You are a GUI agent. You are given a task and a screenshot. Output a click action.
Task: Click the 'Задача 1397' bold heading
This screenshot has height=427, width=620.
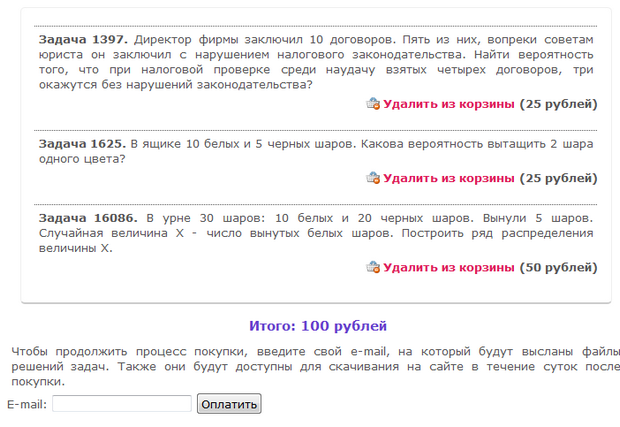tap(83, 38)
